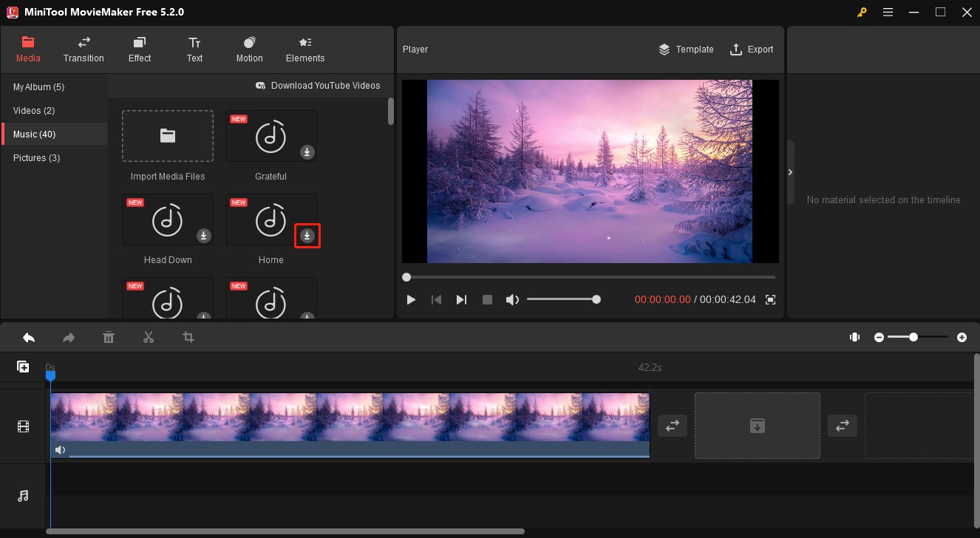980x538 pixels.
Task: Expand the collapsed property panel arrow
Action: tap(790, 172)
